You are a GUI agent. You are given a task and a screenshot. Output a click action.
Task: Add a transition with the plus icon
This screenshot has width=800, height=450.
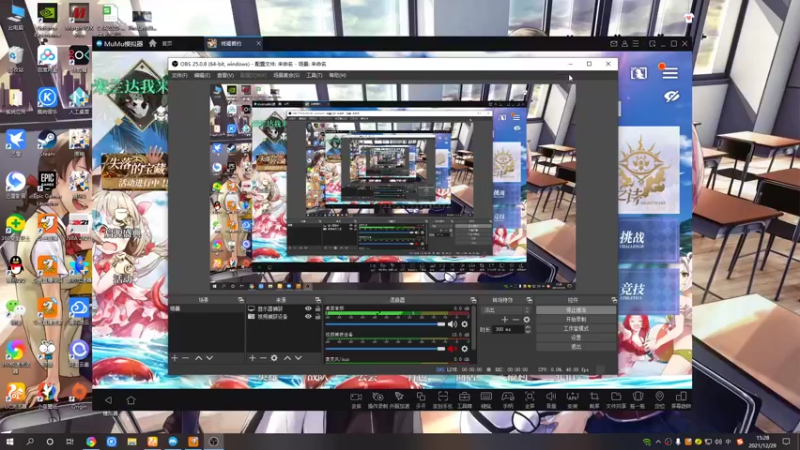505,320
